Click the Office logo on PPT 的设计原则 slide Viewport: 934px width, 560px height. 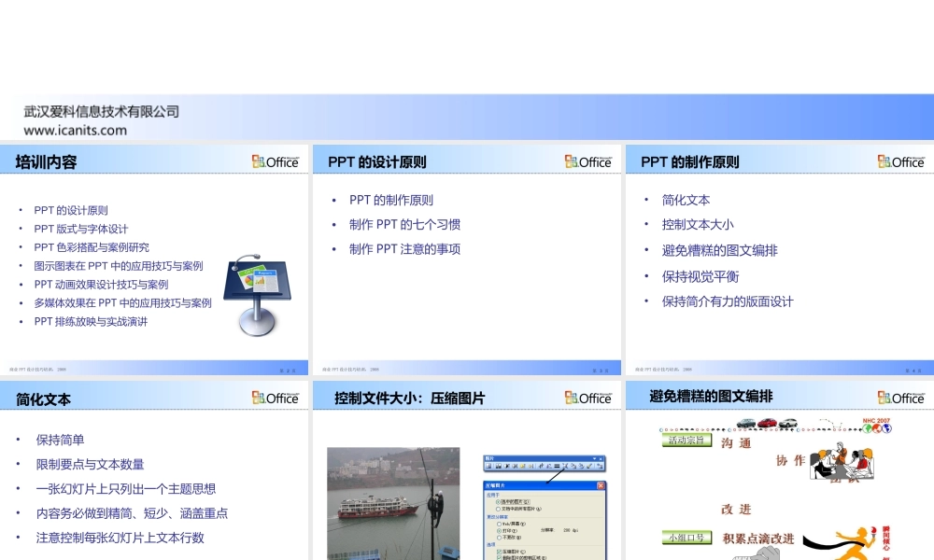587,161
